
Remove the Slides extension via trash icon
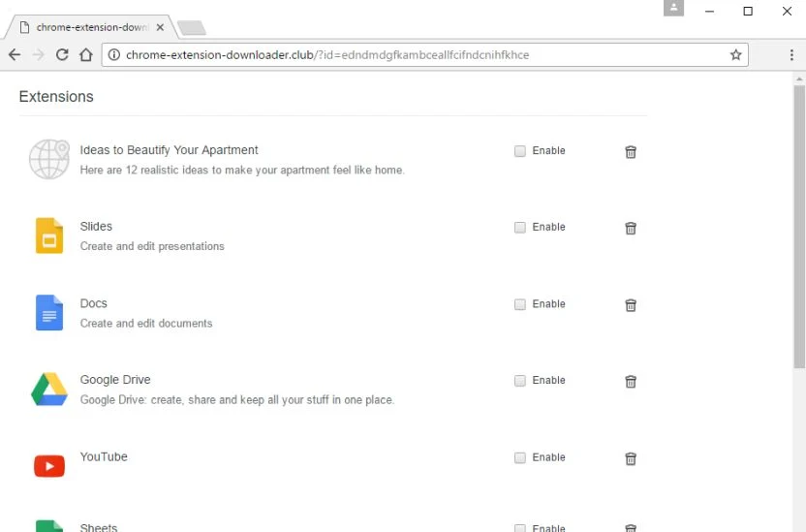coord(631,228)
